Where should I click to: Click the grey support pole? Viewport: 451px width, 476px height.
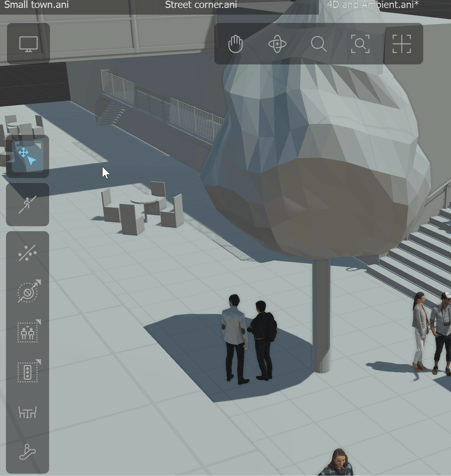click(321, 316)
